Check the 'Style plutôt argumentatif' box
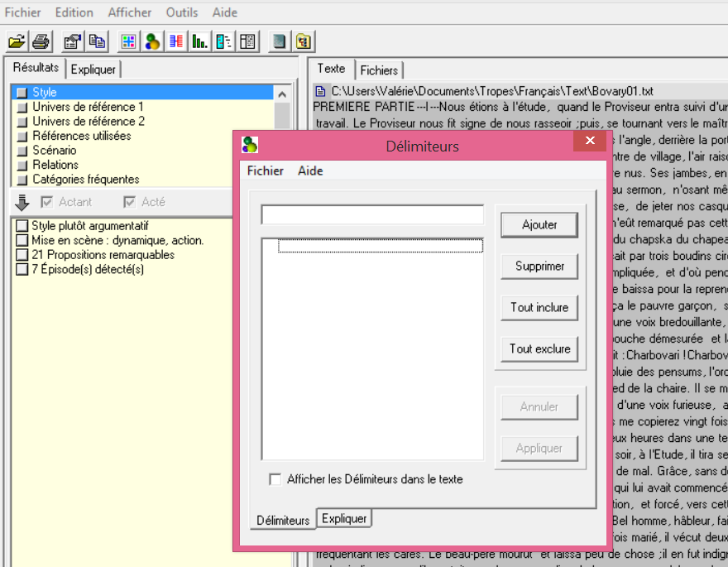The height and width of the screenshot is (567, 728). click(x=22, y=226)
